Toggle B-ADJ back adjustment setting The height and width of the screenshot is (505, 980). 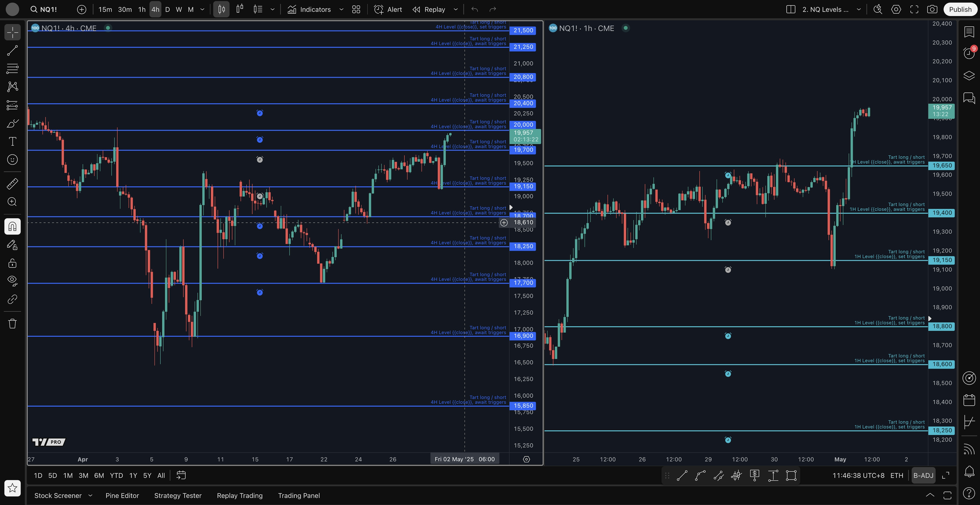[923, 475]
